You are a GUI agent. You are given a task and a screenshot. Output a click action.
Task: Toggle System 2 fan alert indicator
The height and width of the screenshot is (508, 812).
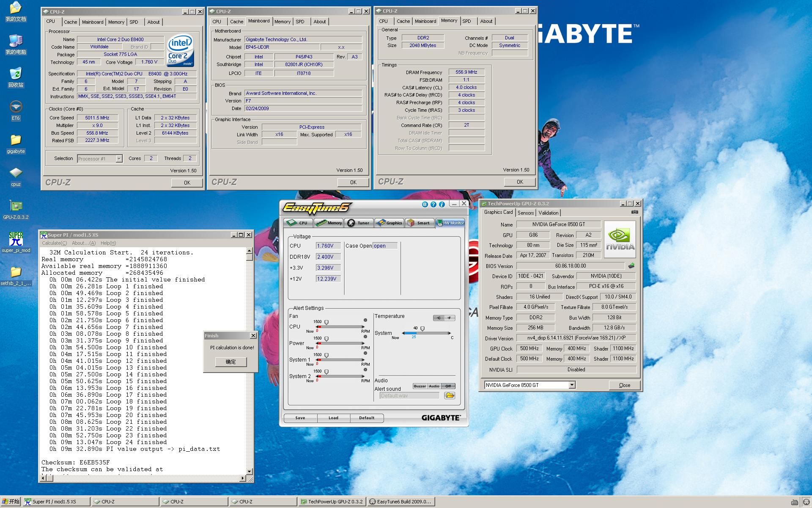click(x=365, y=370)
